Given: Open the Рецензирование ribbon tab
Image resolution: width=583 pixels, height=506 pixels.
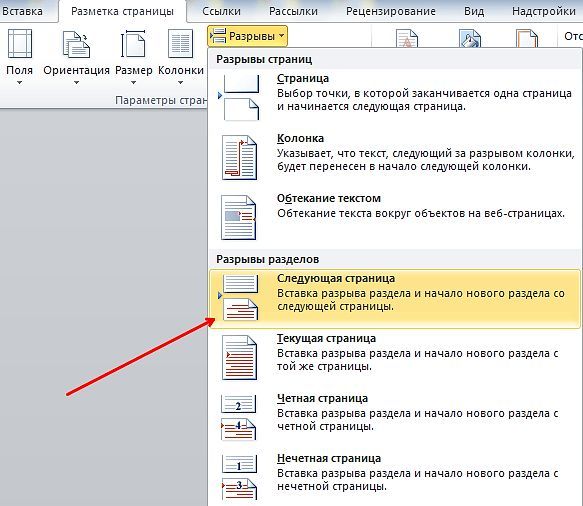Looking at the screenshot, I should (x=391, y=11).
